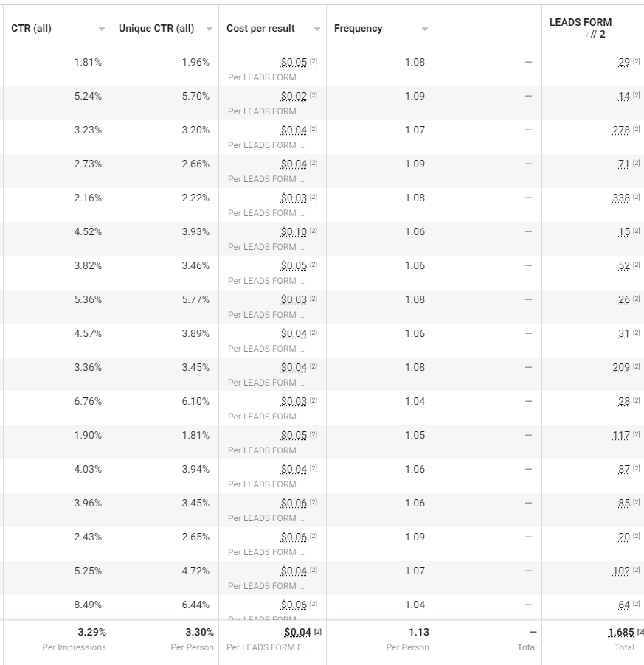Click the Frequency column dropdown arrow

(x=424, y=29)
